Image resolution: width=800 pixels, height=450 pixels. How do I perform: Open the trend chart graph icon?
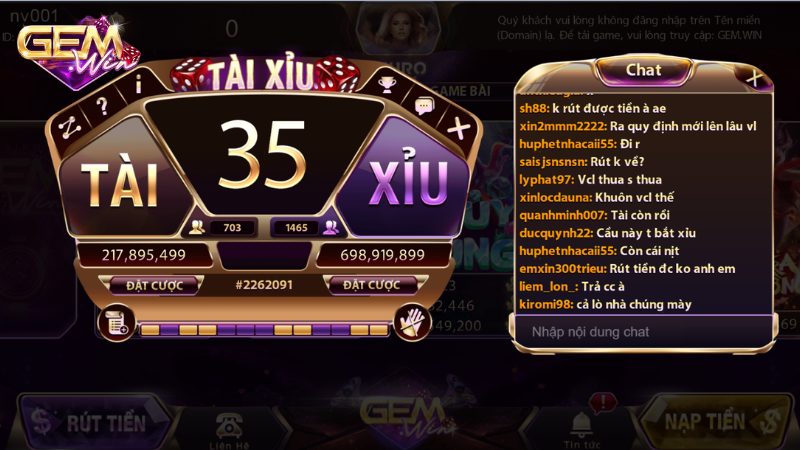coord(70,128)
